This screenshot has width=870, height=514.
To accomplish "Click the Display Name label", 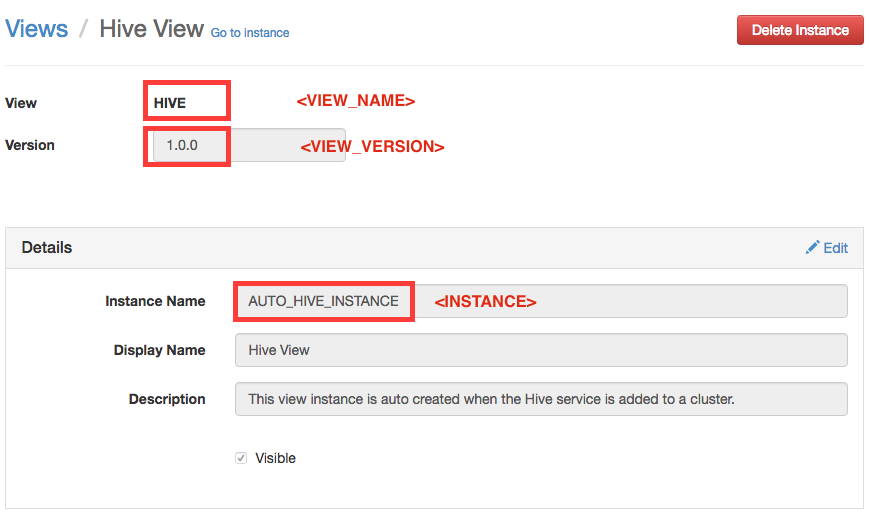I will [160, 350].
